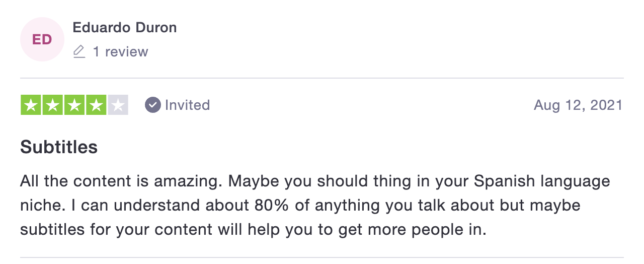Click the pencil icon beside review count
Viewport: 644px width, 264px height.
(79, 51)
